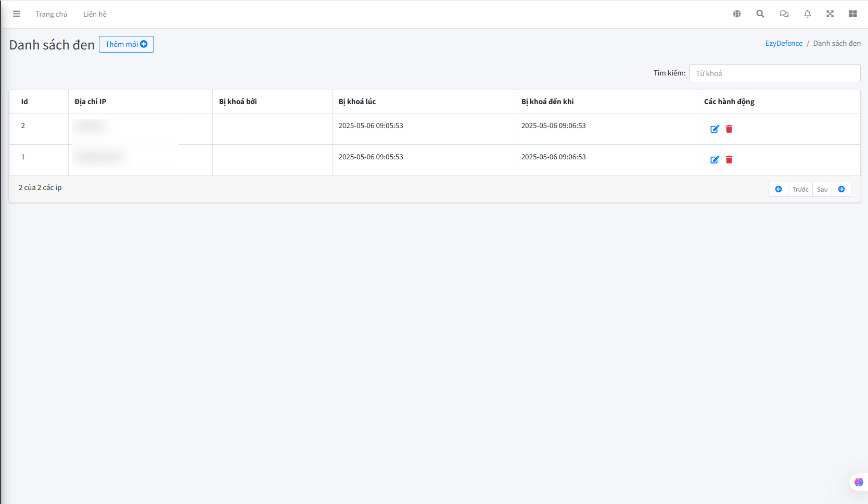Open the grid control panel icon
This screenshot has width=868, height=504.
point(853,14)
